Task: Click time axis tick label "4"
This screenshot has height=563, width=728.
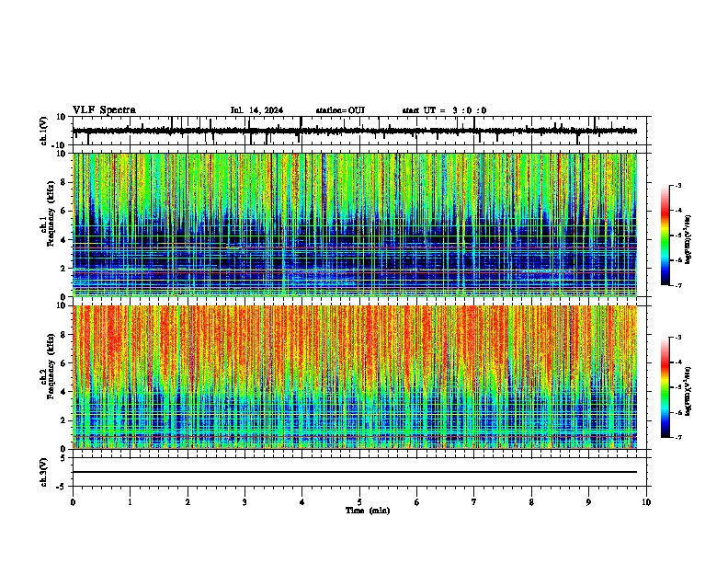Action: point(302,502)
